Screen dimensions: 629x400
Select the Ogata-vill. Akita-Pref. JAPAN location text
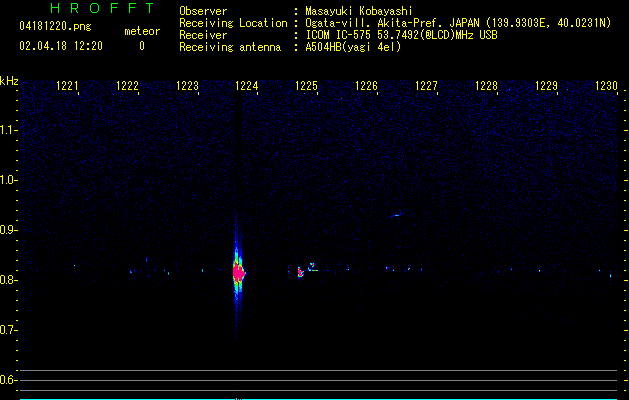458,23
